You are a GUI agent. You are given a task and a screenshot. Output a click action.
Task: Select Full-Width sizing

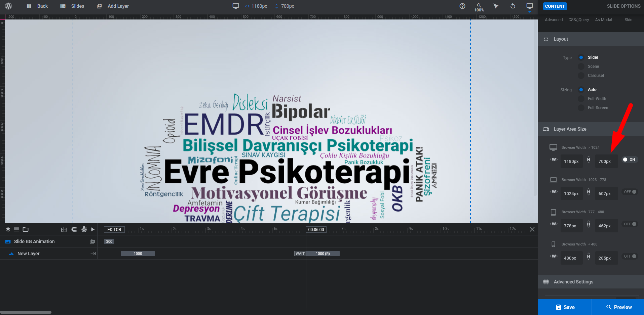click(x=581, y=99)
